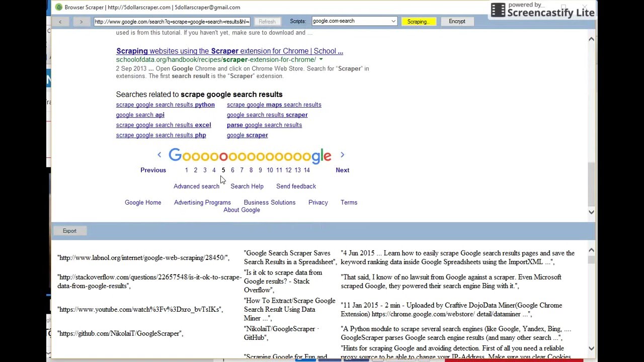Click the Send feedback link

click(296, 186)
